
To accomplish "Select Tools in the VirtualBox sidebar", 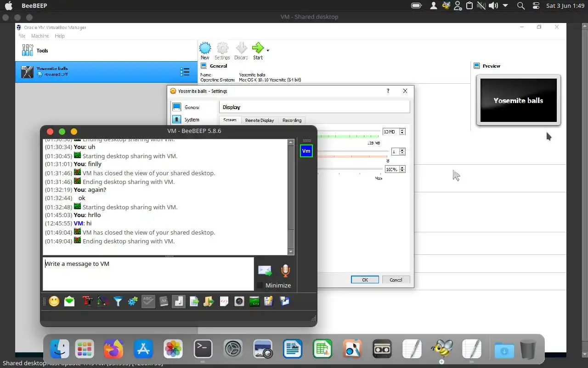I will [x=107, y=51].
